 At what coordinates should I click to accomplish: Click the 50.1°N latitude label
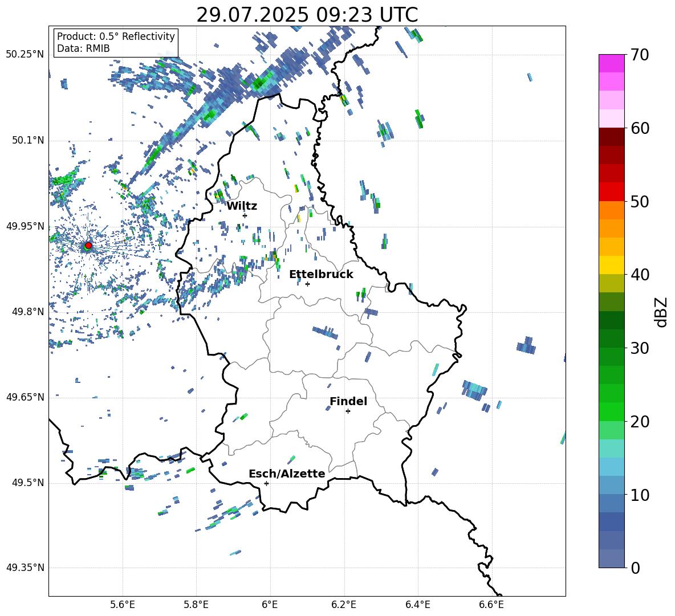(27, 141)
